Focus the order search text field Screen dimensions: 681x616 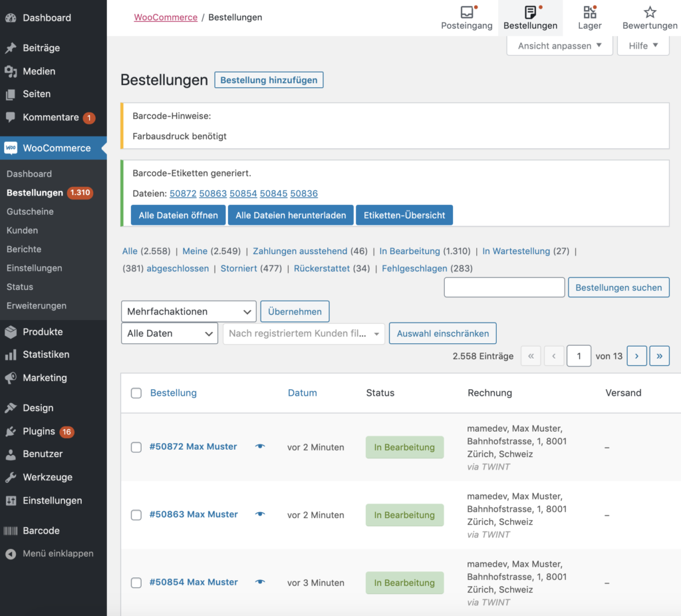504,287
